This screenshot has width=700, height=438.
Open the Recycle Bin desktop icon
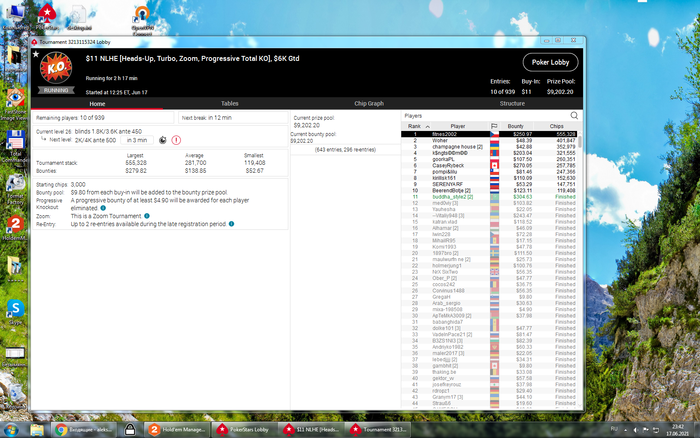point(15,395)
